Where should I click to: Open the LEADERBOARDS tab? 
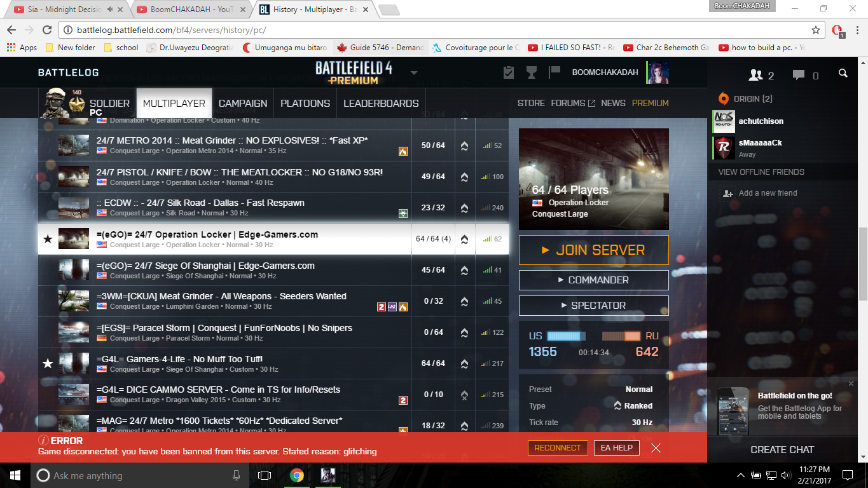coord(381,103)
